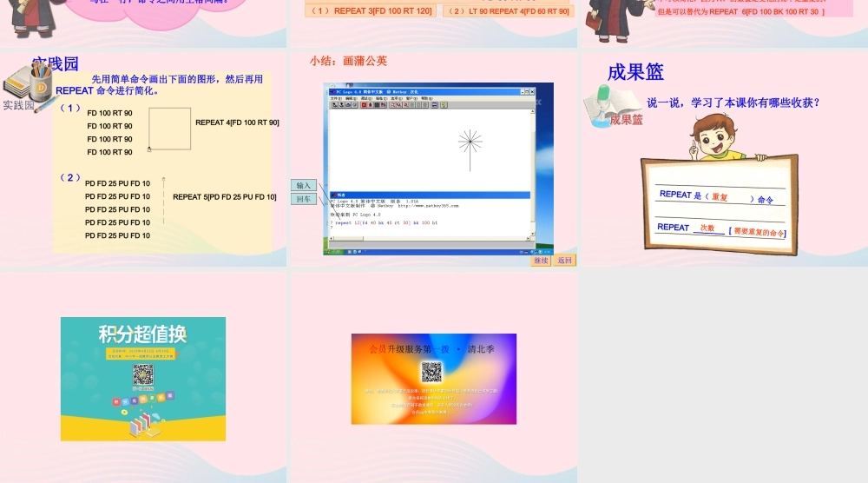
Task: Click the square figure drawing in exercise (1)
Action: 169,129
